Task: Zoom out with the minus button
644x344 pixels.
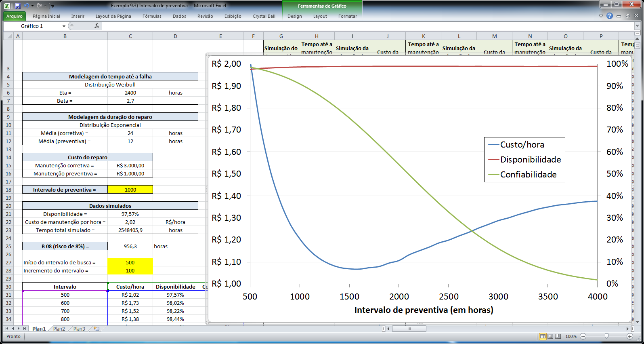Action: point(583,336)
